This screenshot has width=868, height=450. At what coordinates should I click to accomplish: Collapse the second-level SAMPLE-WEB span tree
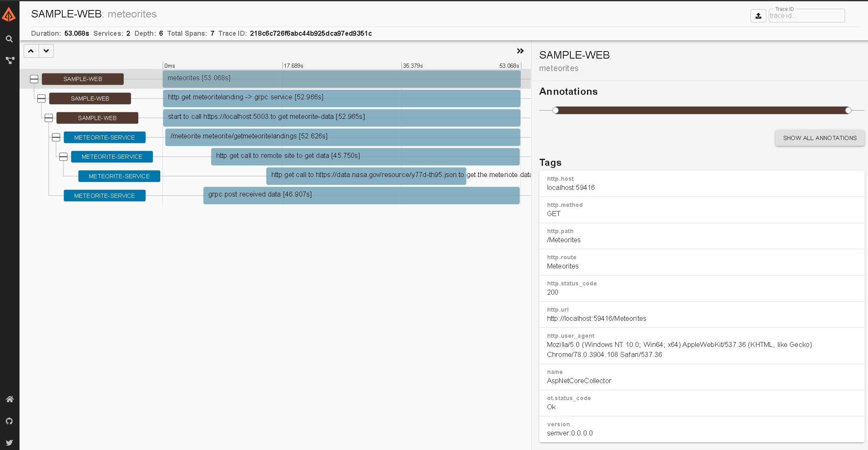[42, 98]
